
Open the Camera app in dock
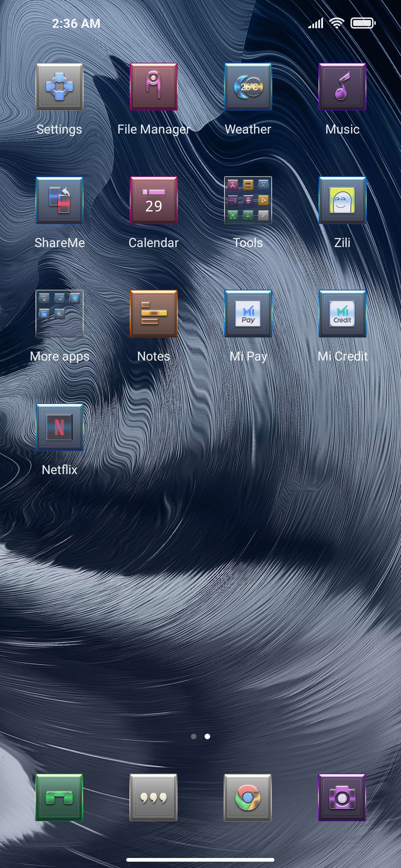pos(342,798)
